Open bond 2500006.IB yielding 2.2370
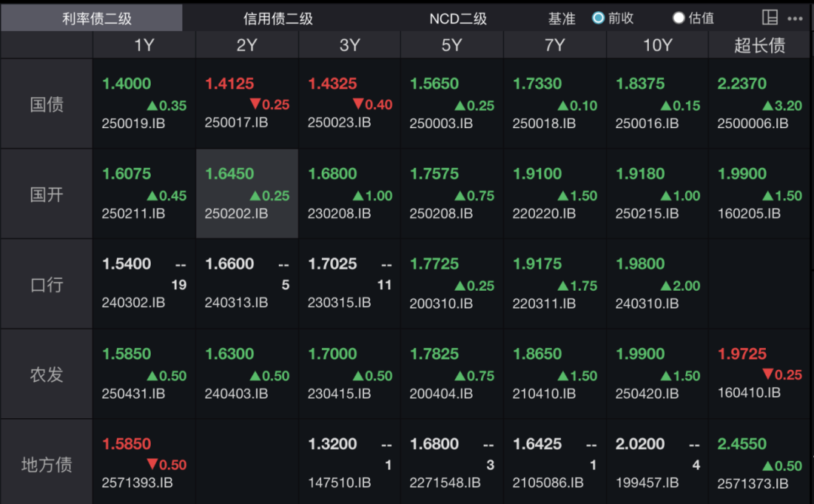The image size is (814, 504). pyautogui.click(x=760, y=104)
